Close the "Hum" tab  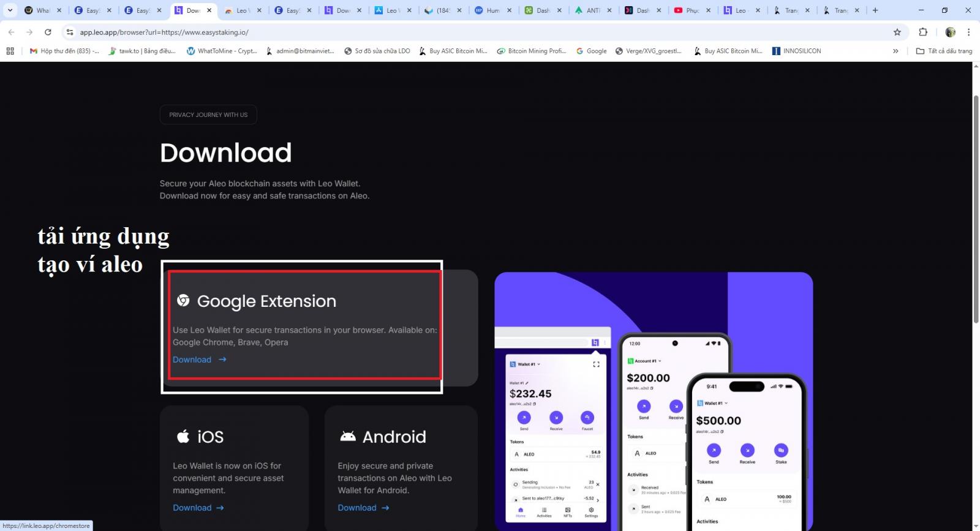click(x=509, y=10)
